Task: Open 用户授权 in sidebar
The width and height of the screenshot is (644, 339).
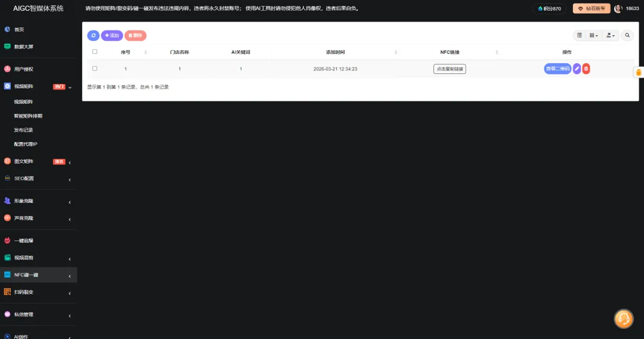Action: pyautogui.click(x=23, y=69)
